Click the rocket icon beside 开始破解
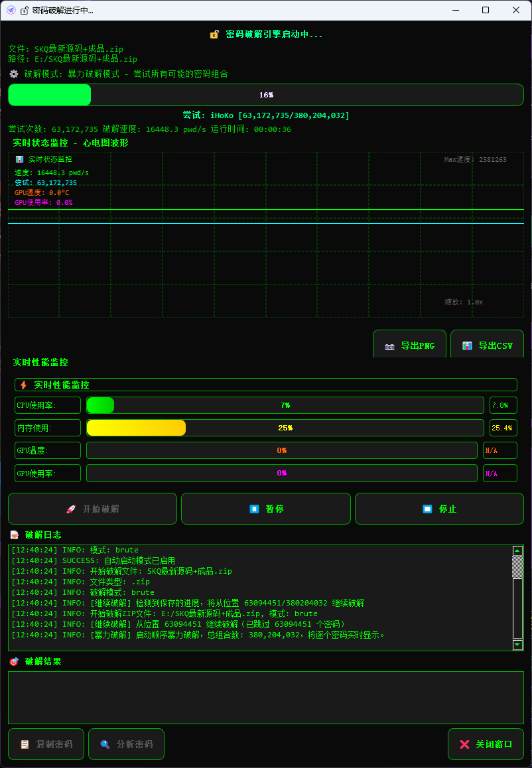532x768 pixels. click(x=71, y=509)
